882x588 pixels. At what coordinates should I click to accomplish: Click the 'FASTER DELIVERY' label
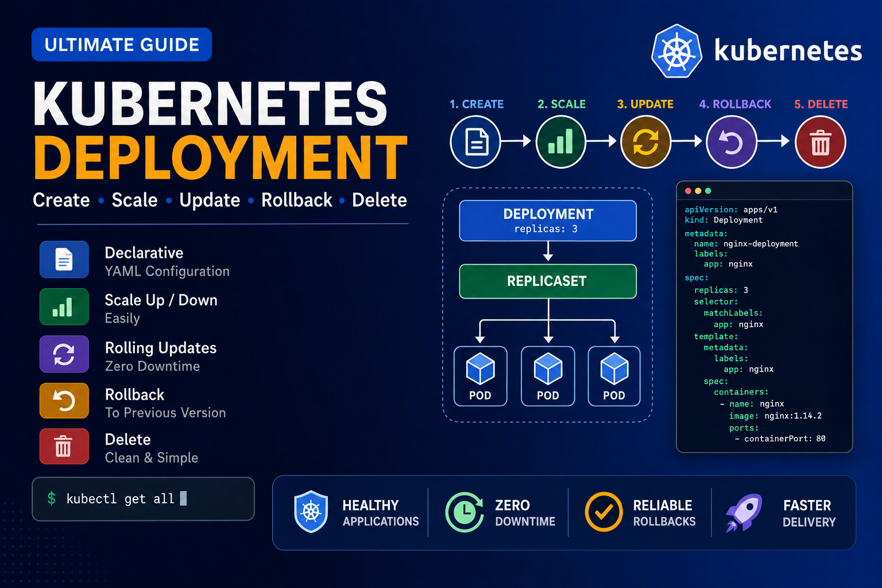click(809, 513)
